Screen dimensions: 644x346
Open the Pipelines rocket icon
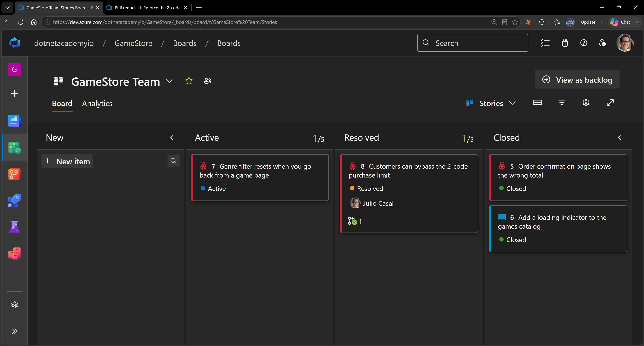[14, 200]
